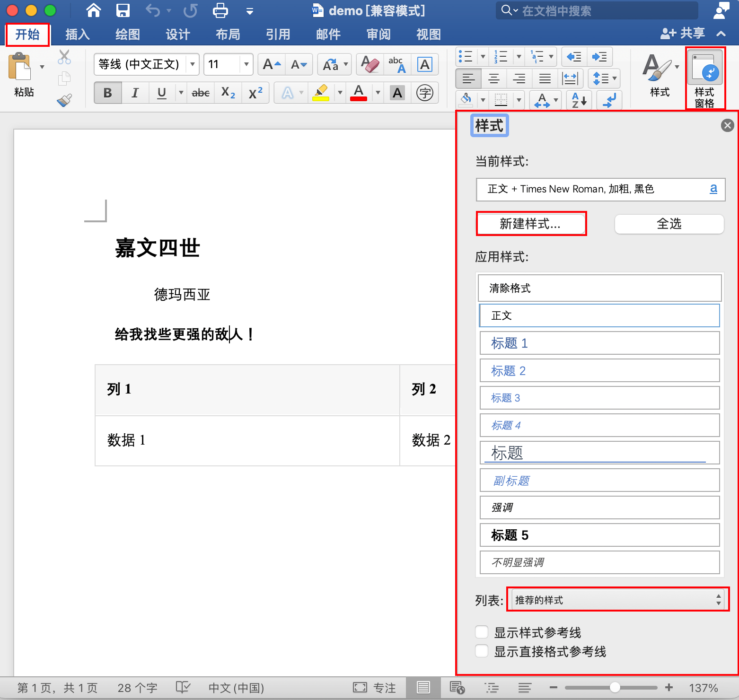Switch to the 插入 ribbon tab
This screenshot has height=700, width=739.
click(x=78, y=35)
